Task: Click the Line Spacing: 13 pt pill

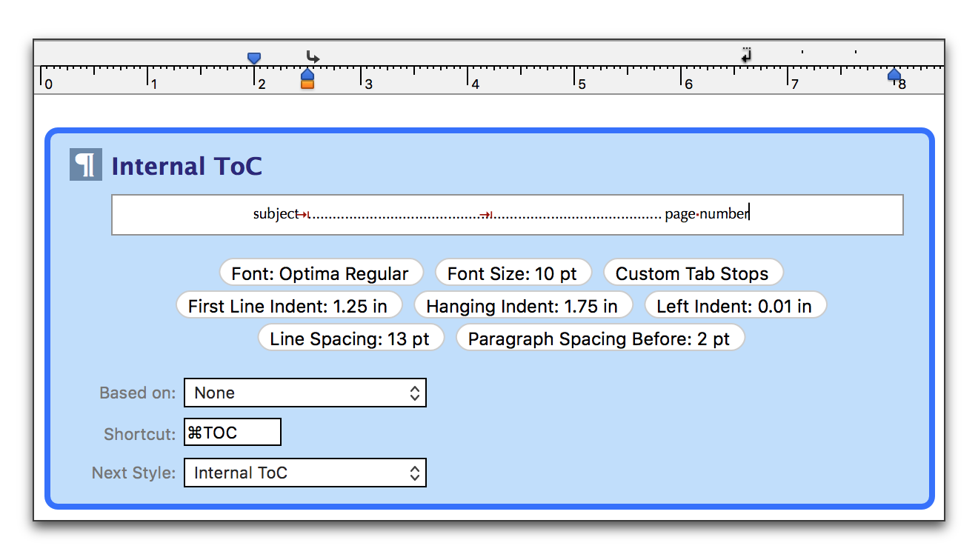Action: tap(350, 339)
